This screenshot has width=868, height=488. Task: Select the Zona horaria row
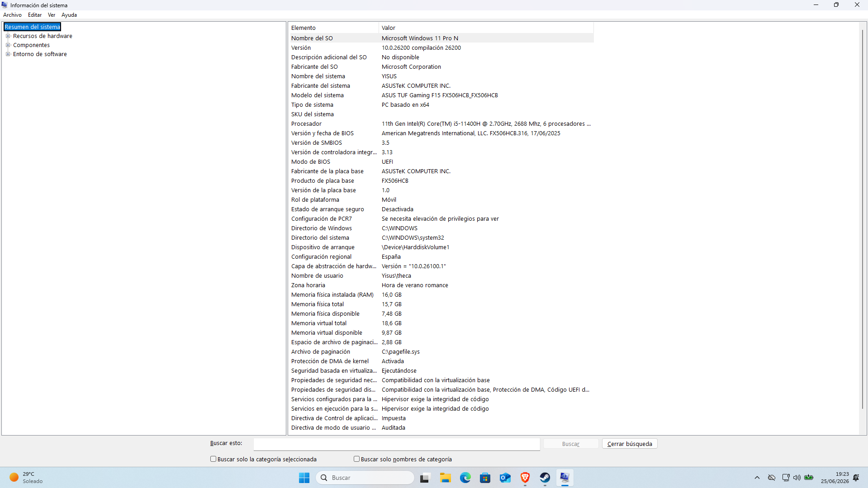click(441, 285)
